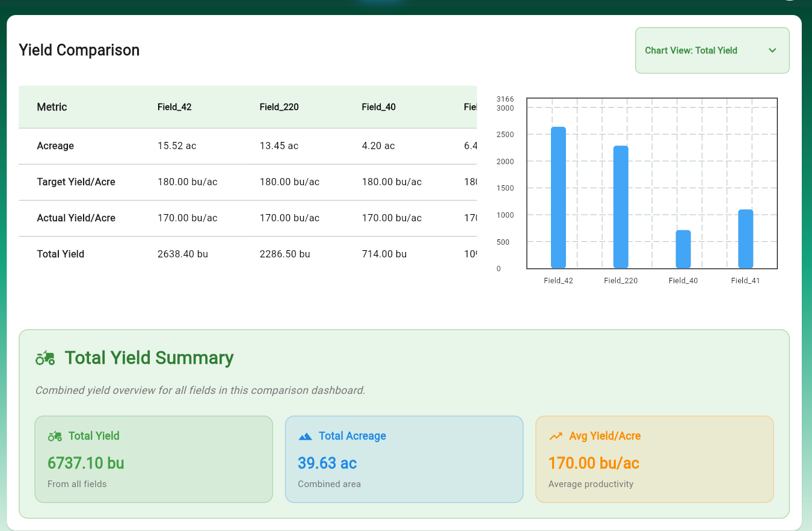Click the 39.63 ac total acreage value
The height and width of the screenshot is (531, 812).
click(327, 463)
